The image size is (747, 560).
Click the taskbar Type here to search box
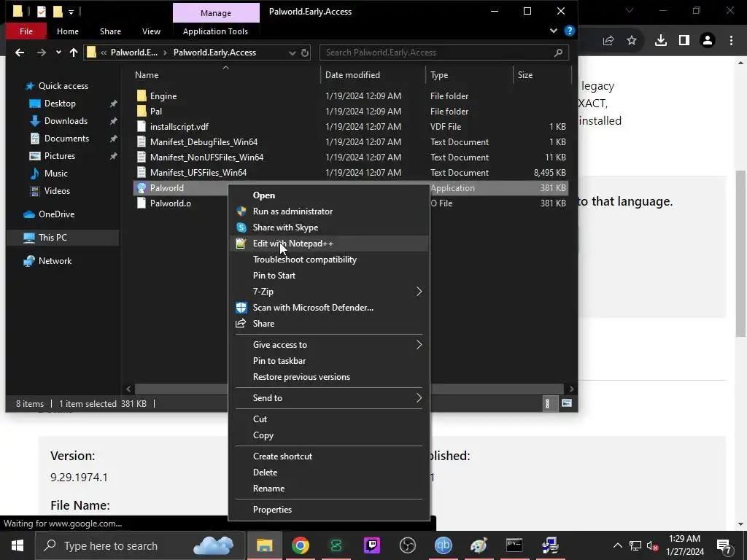(x=141, y=545)
